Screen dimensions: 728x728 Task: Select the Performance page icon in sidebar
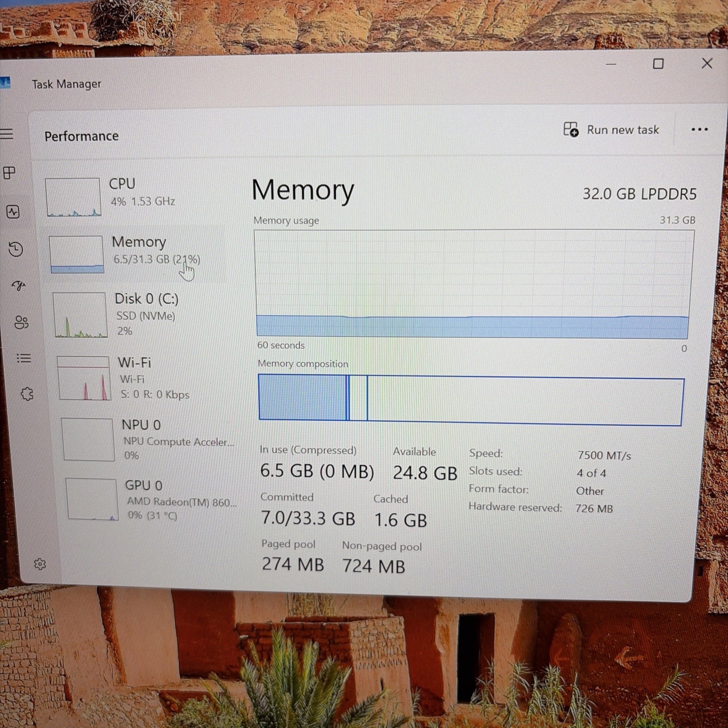tap(13, 212)
